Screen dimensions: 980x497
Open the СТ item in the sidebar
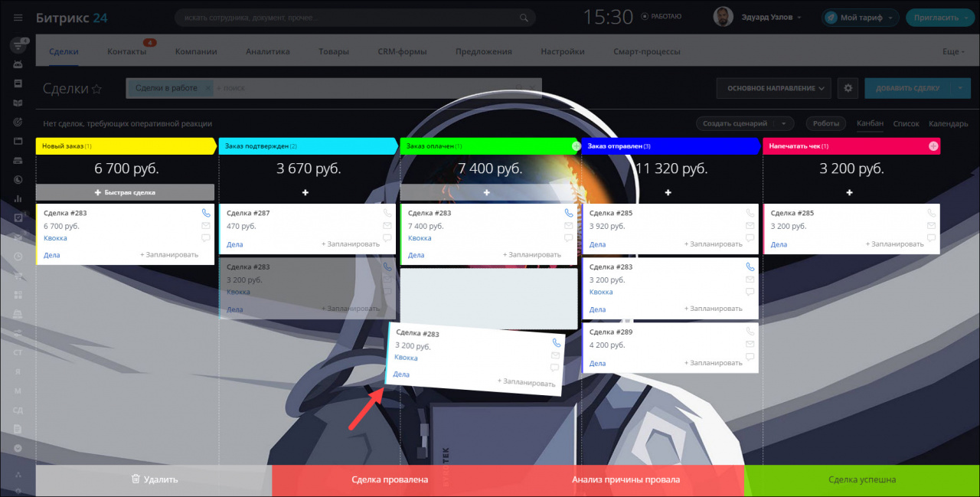pyautogui.click(x=18, y=352)
